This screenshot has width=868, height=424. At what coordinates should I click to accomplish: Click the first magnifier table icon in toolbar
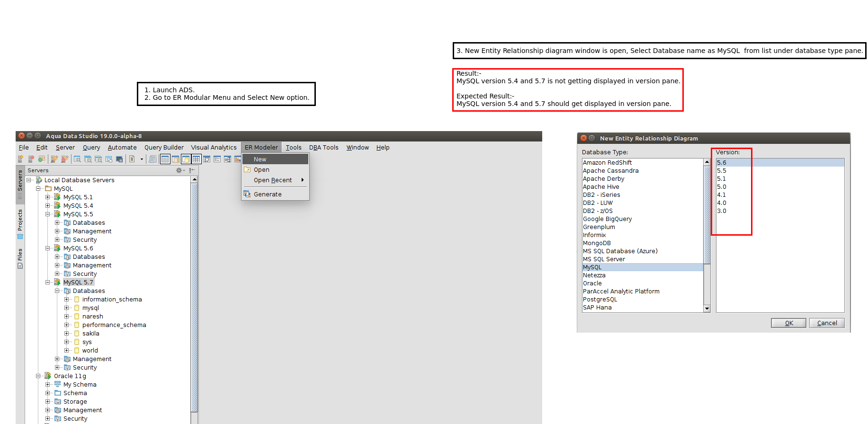pyautogui.click(x=77, y=159)
